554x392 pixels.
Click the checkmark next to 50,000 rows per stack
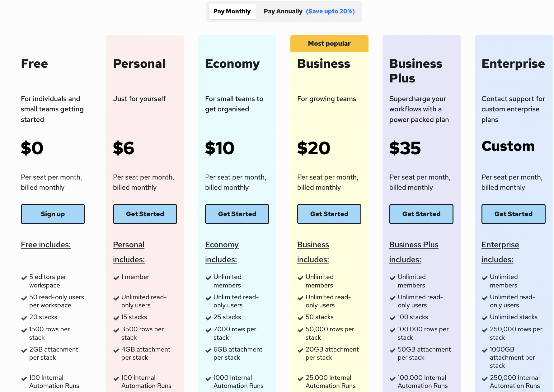click(x=300, y=330)
